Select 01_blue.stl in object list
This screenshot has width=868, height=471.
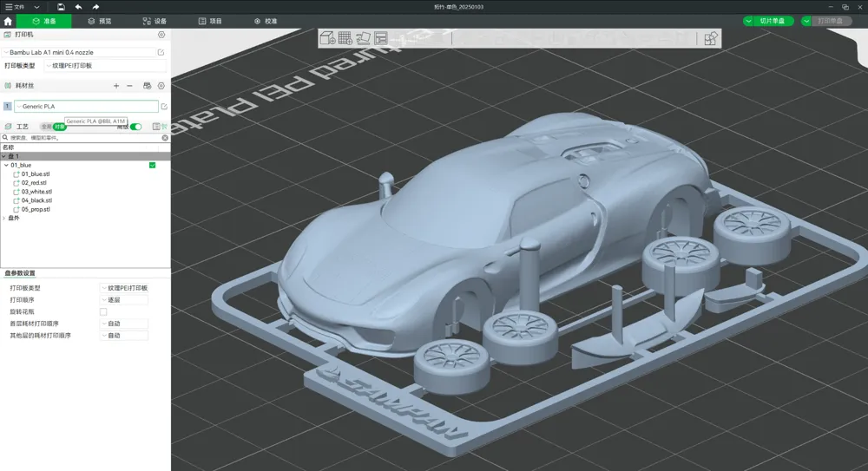(x=36, y=173)
